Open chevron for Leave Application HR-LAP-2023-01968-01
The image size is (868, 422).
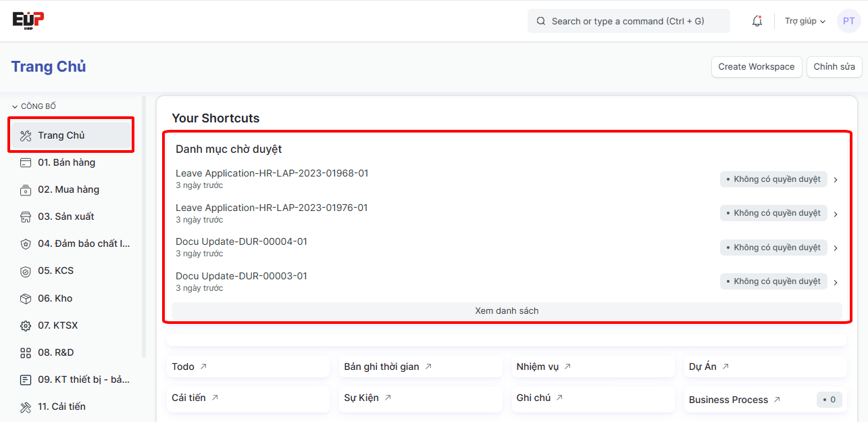click(x=836, y=180)
